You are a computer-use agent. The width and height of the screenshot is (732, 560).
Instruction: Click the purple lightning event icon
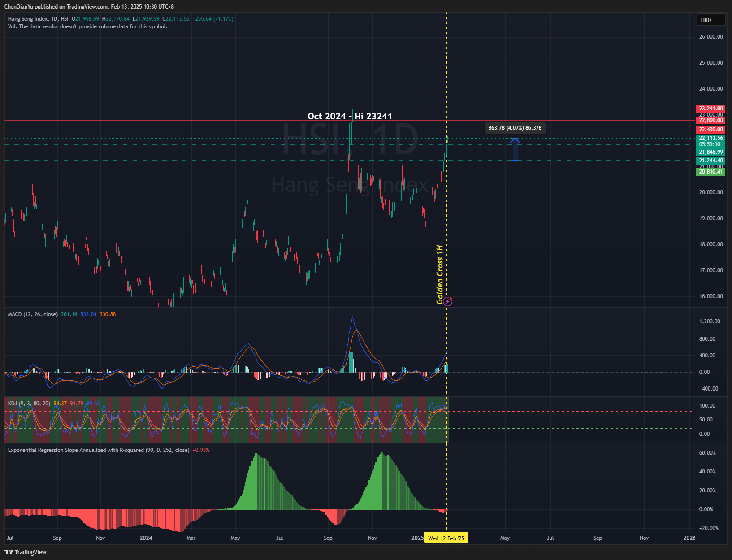(x=448, y=301)
